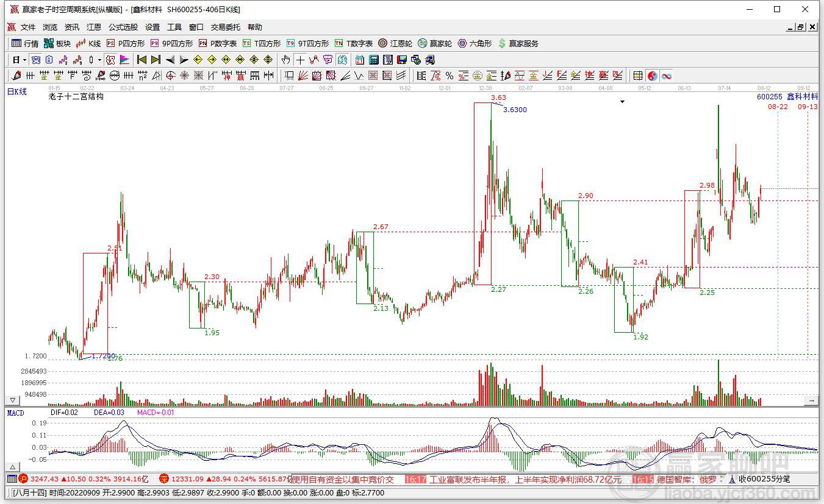
Task: Click the 老子十二宫结构 chart title
Action: click(x=76, y=97)
